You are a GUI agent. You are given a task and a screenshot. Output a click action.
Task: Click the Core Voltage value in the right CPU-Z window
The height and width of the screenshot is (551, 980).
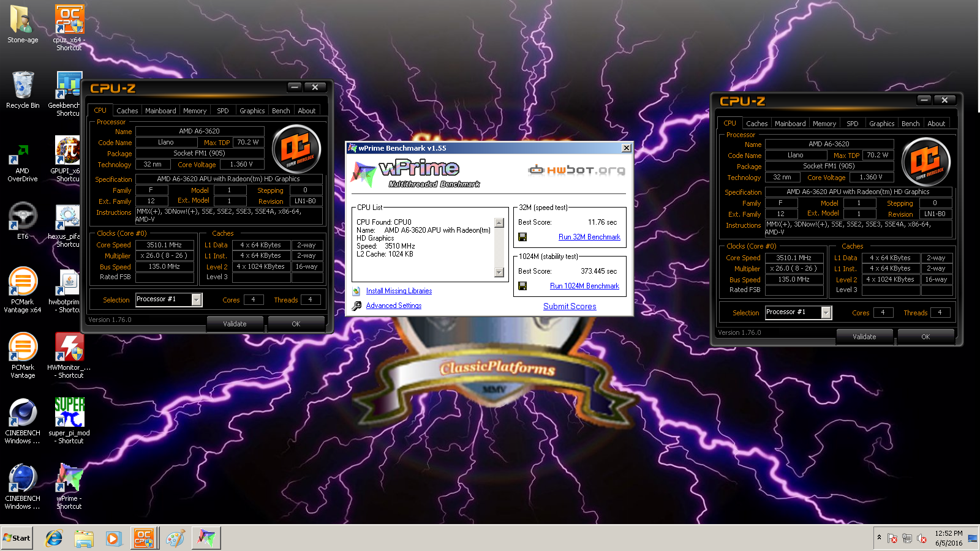871,178
